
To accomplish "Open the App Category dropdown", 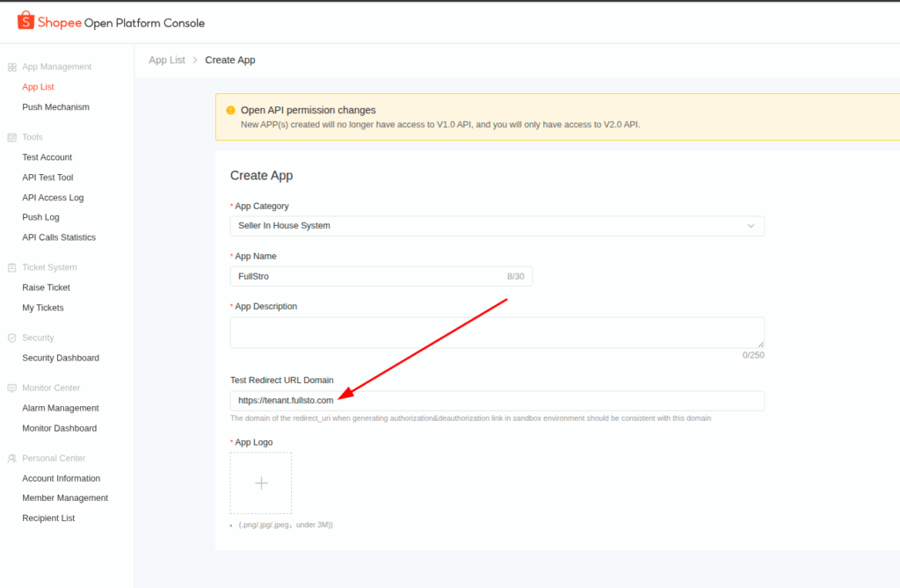I will (x=492, y=226).
